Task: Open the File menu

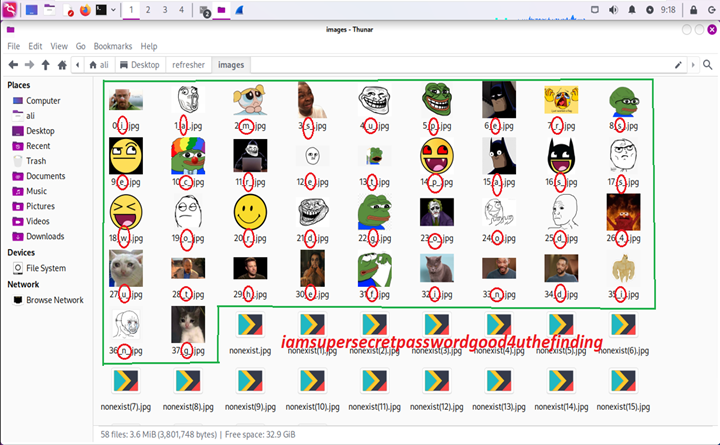Action: pyautogui.click(x=13, y=46)
